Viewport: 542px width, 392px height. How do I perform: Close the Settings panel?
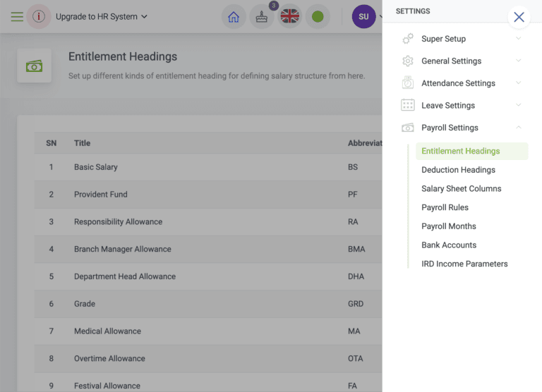pos(519,17)
